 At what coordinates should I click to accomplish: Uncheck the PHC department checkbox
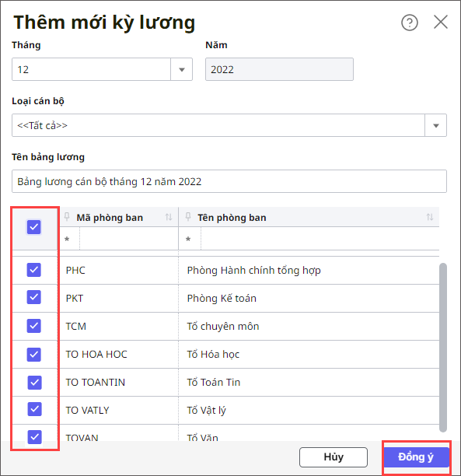tap(34, 270)
